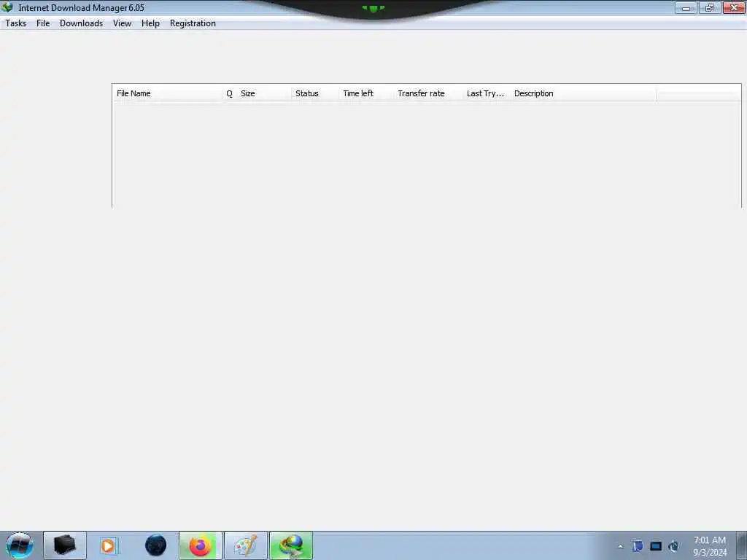Image resolution: width=747 pixels, height=560 pixels.
Task: Open the Help menu
Action: coord(150,23)
